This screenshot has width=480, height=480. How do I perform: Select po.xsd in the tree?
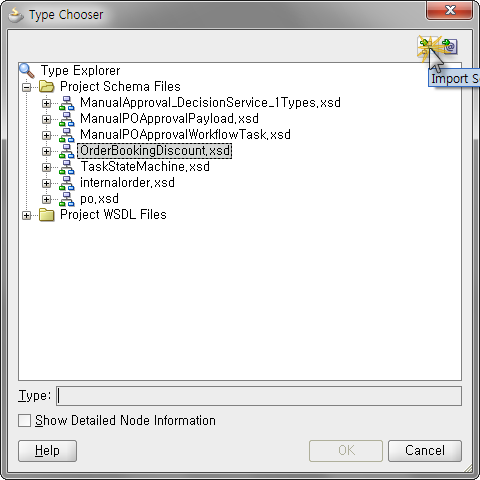(x=99, y=199)
